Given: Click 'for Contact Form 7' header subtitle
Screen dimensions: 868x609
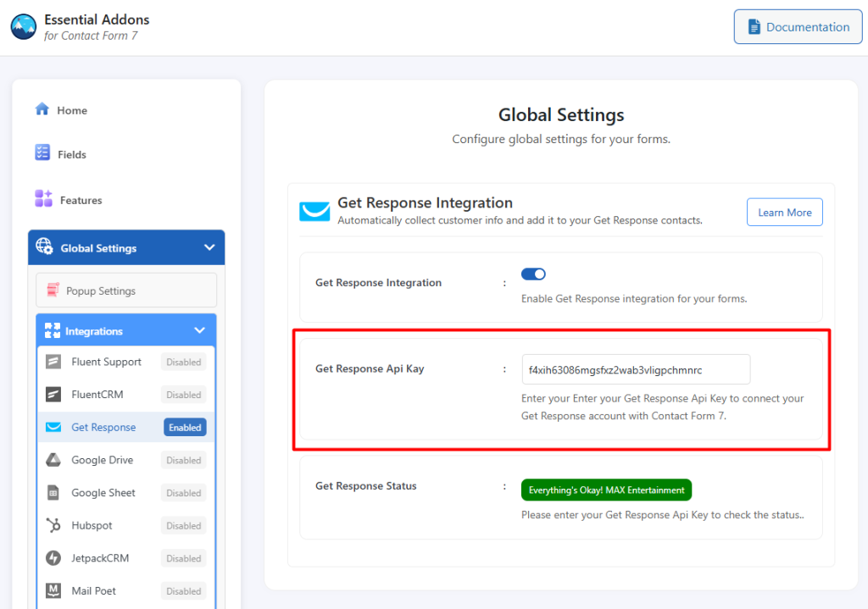Looking at the screenshot, I should point(91,36).
